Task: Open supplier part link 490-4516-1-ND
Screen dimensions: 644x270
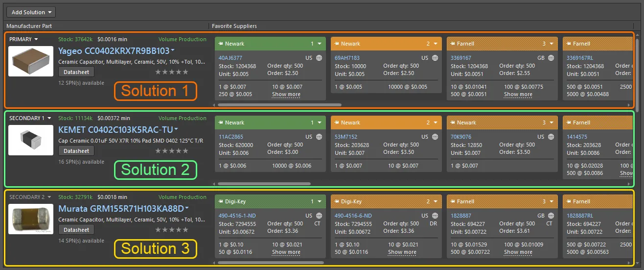Action: [237, 216]
